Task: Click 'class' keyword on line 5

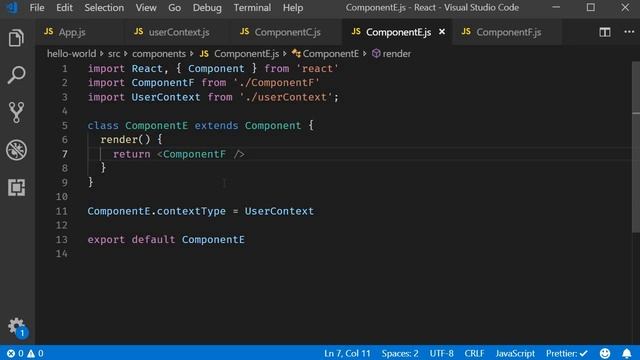Action: 103,125
